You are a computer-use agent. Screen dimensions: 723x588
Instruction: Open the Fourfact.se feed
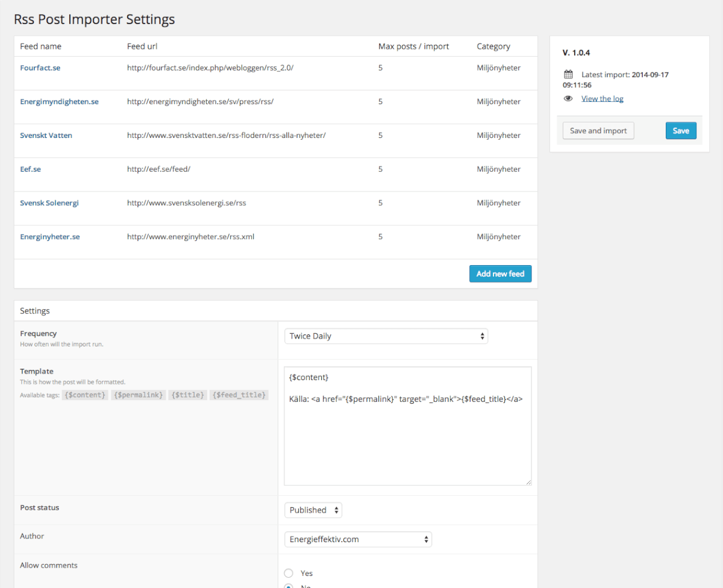click(40, 67)
